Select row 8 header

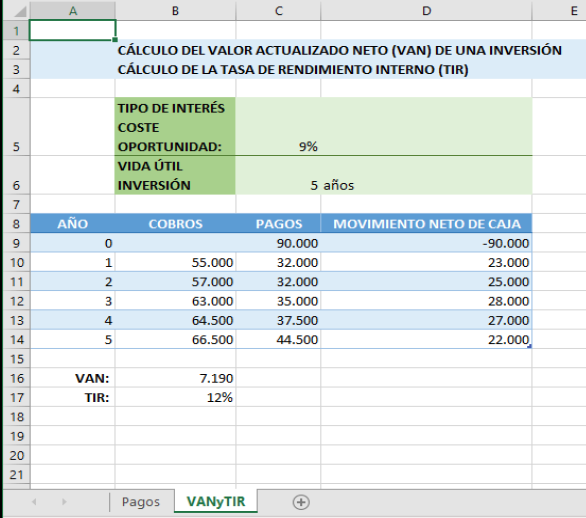pos(16,223)
